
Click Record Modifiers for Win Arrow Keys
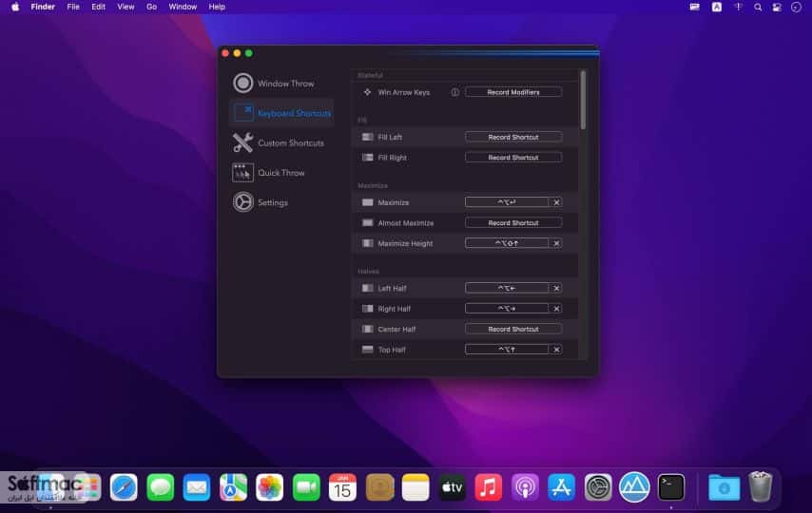click(513, 92)
